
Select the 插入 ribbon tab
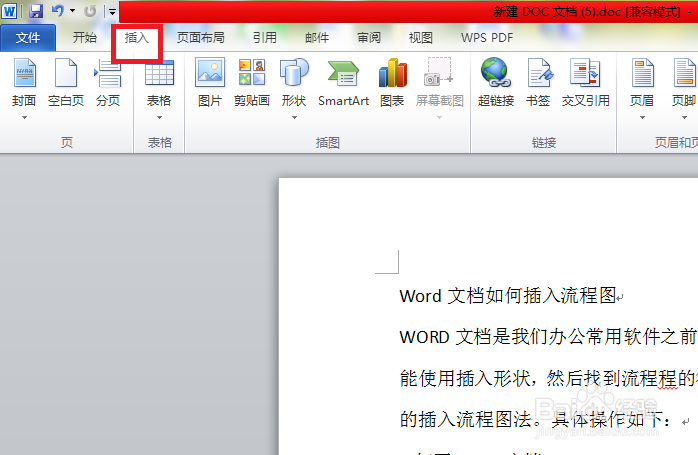[x=137, y=38]
